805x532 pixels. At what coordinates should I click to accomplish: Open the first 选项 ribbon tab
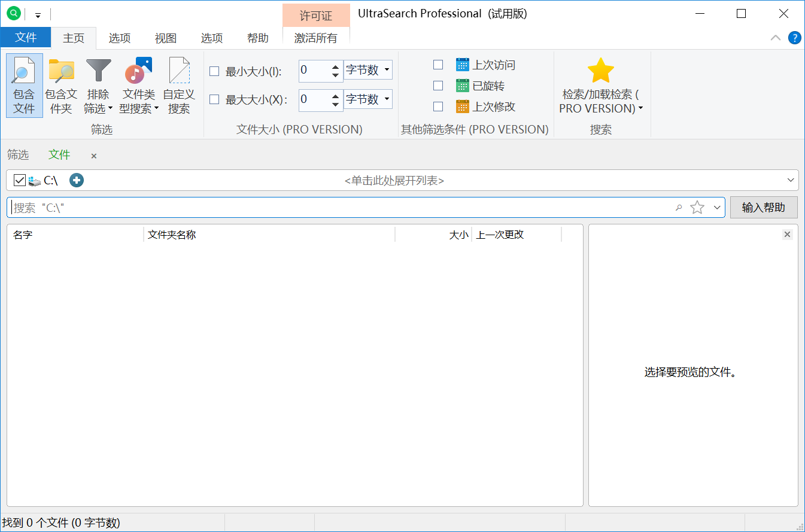tap(120, 38)
